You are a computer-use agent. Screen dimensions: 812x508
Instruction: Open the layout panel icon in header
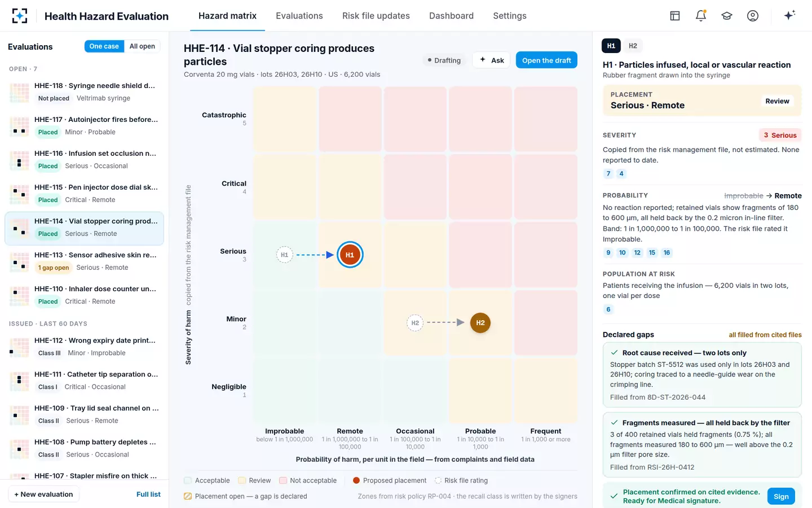675,16
